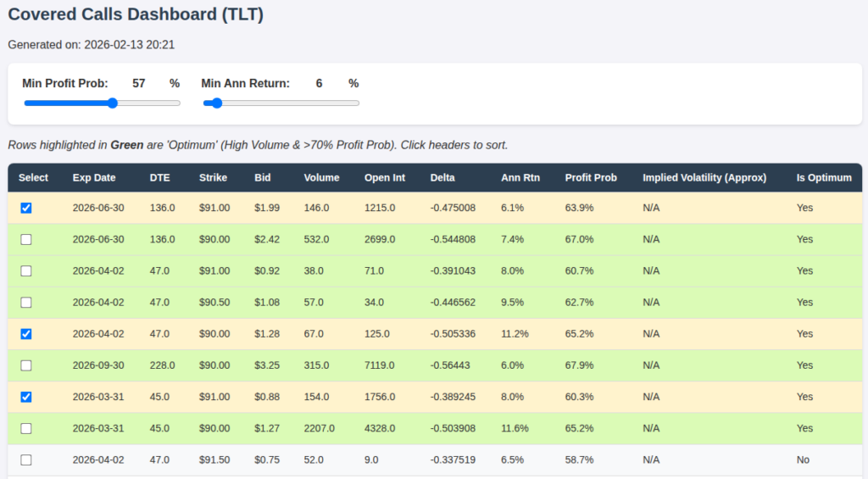Sort by the Ann Rtn header
The height and width of the screenshot is (479, 868).
click(x=520, y=178)
